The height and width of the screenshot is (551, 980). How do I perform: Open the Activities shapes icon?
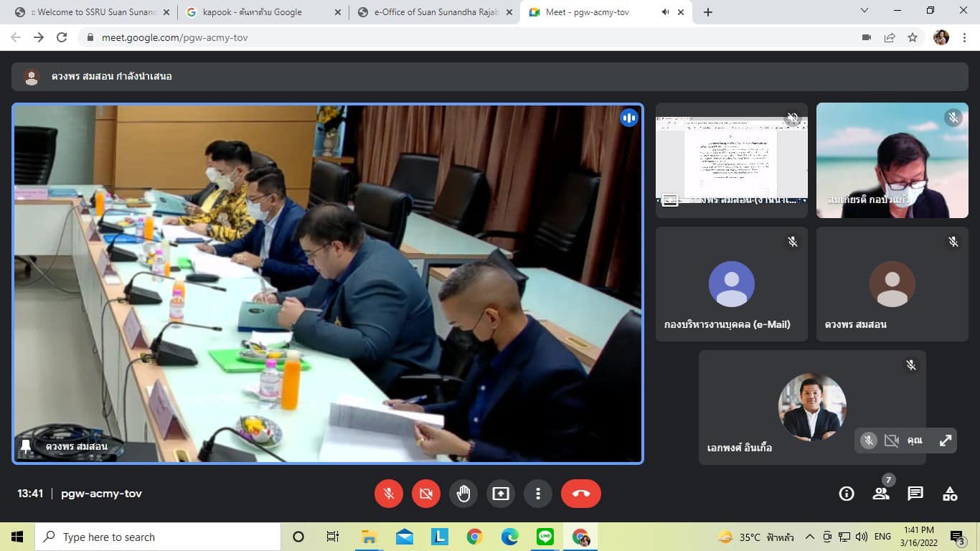950,494
